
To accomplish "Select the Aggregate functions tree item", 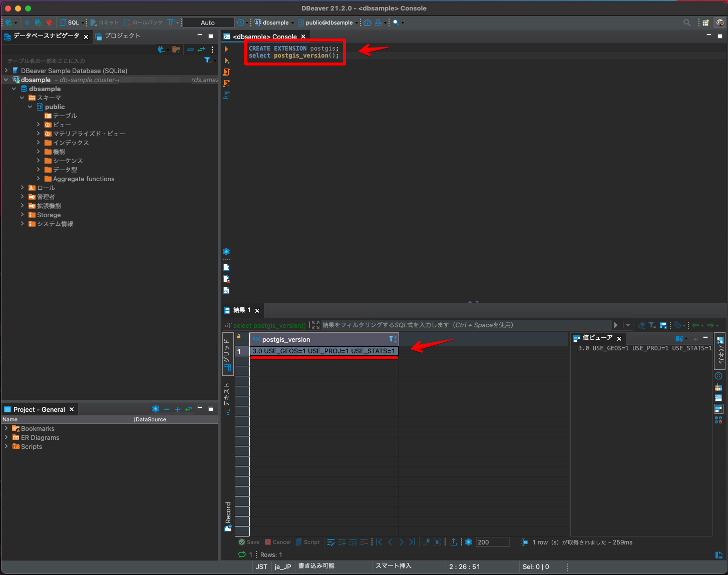I will [x=79, y=179].
